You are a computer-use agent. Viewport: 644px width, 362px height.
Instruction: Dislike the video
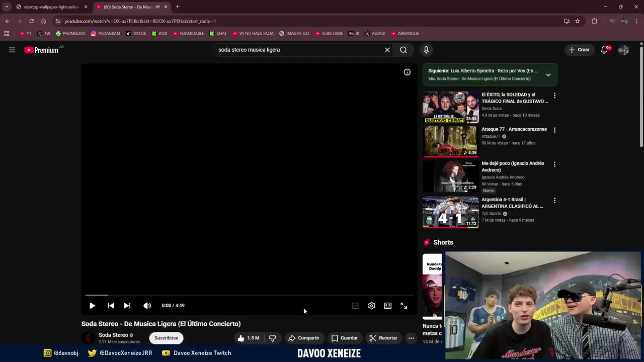(x=272, y=338)
